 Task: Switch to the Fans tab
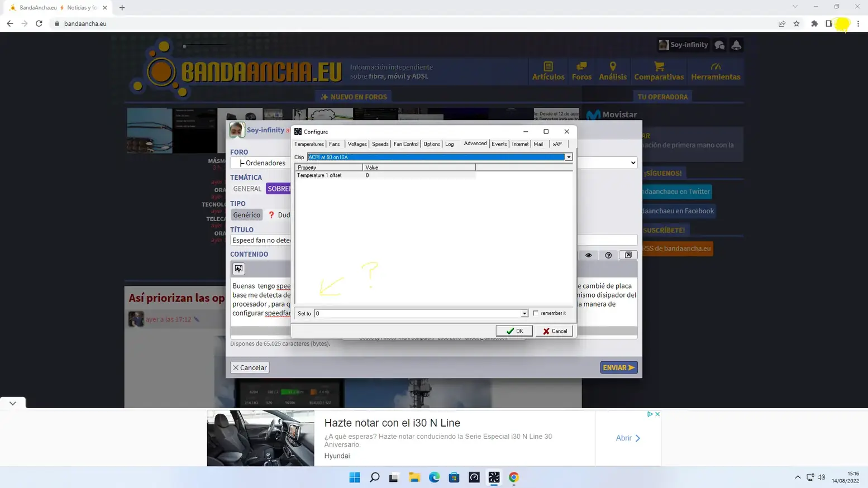tap(335, 144)
